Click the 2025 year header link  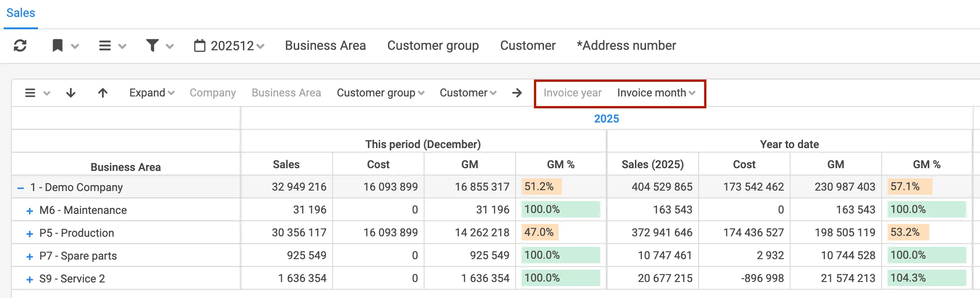pyautogui.click(x=606, y=119)
